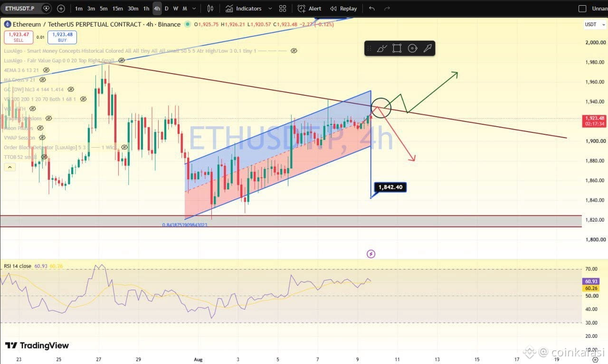Toggle visibility of GC [DW] hlc3 indicator
The height and width of the screenshot is (364, 608).
(71, 89)
